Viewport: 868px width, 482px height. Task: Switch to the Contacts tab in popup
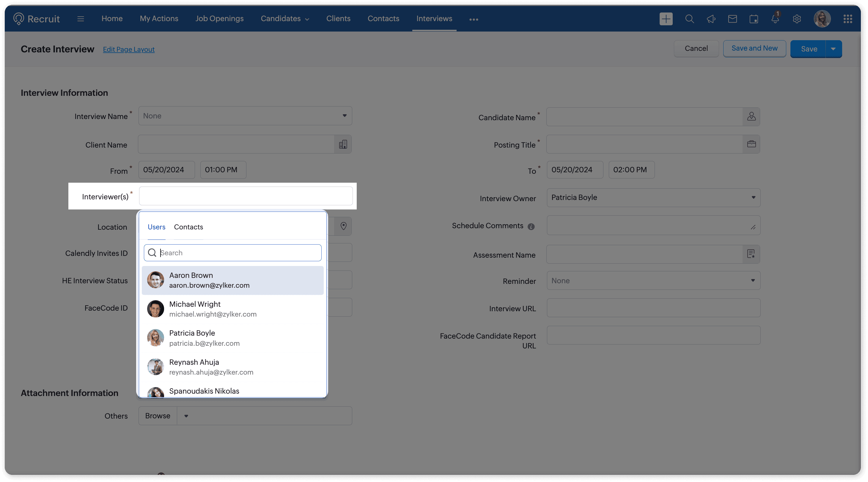(188, 227)
